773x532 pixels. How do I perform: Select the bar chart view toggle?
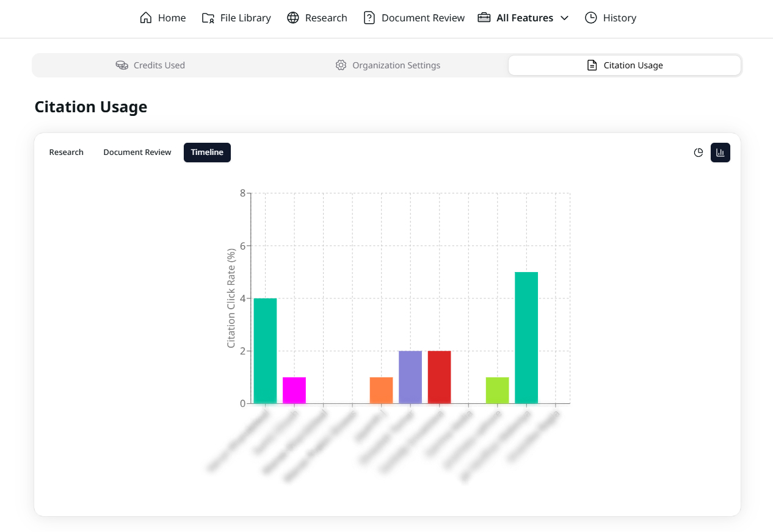(720, 153)
